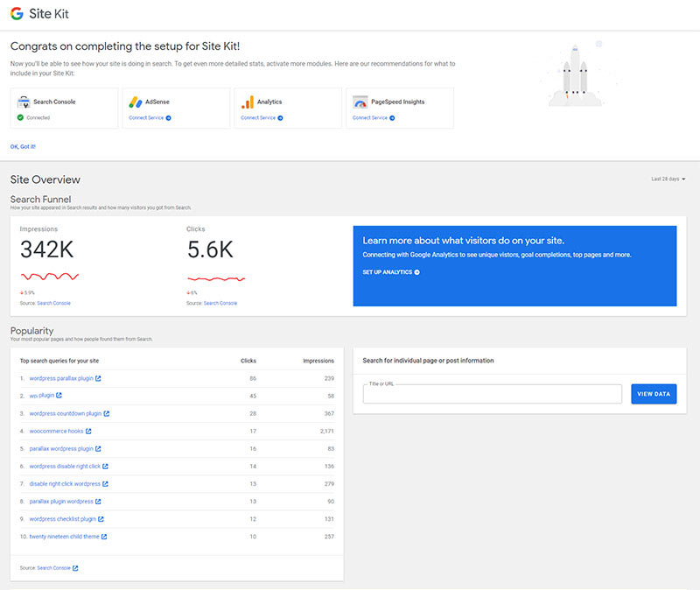The width and height of the screenshot is (700, 590).
Task: Open the wordpress countdown plugin query link
Action: coord(66,414)
